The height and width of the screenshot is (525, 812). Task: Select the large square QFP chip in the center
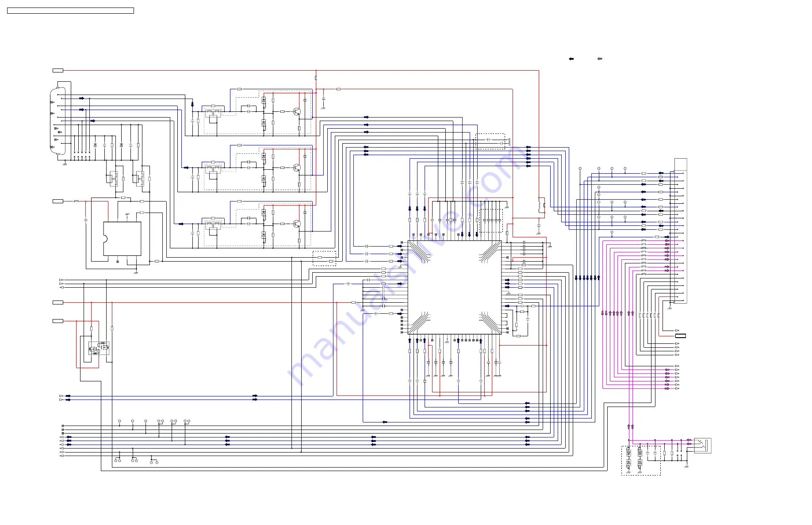454,287
